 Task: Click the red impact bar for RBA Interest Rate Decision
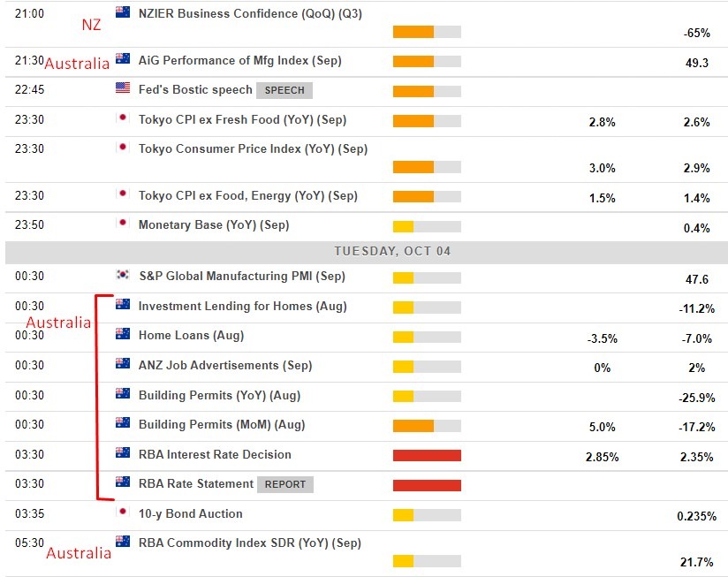pos(427,454)
